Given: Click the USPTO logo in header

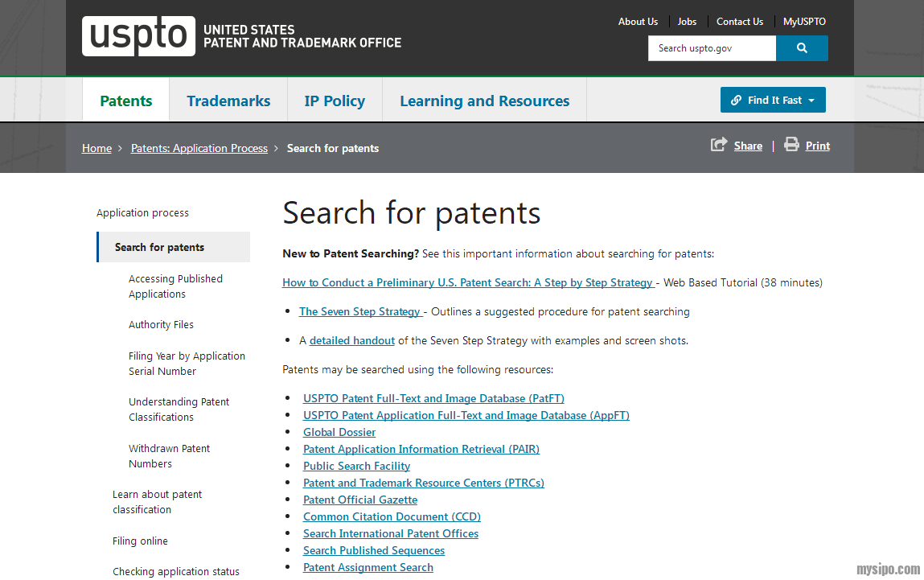Looking at the screenshot, I should coord(138,36).
